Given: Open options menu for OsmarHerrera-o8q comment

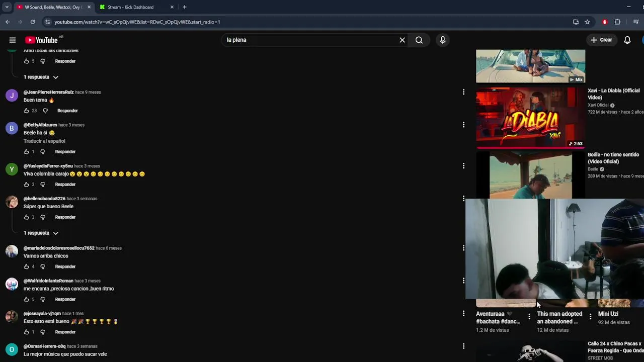Looking at the screenshot, I should 463,346.
